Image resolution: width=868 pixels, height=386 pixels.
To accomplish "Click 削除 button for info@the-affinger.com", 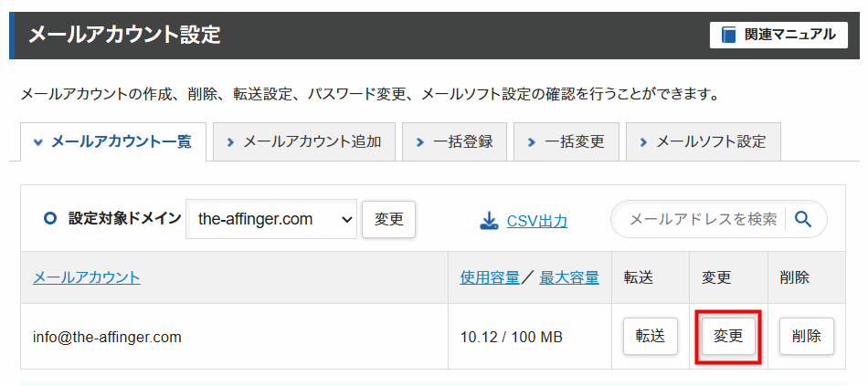I will point(807,336).
